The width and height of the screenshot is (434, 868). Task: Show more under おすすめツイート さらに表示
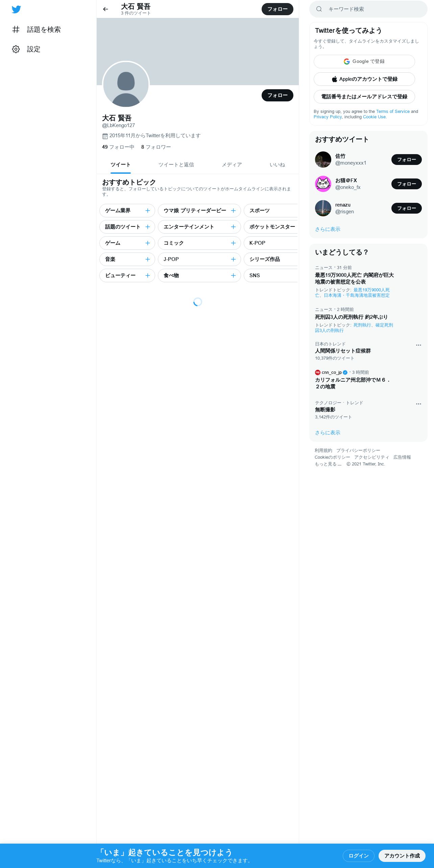coord(328,229)
